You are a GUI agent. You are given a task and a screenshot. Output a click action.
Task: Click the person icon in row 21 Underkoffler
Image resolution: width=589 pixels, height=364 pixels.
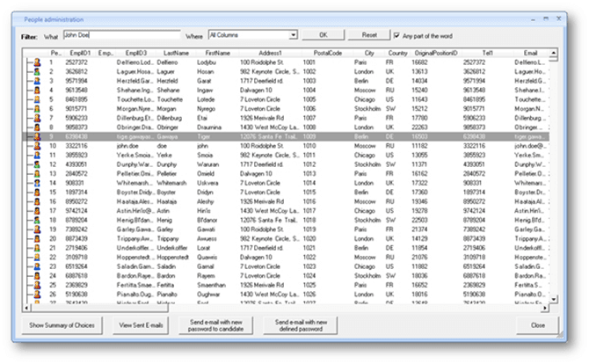point(37,248)
